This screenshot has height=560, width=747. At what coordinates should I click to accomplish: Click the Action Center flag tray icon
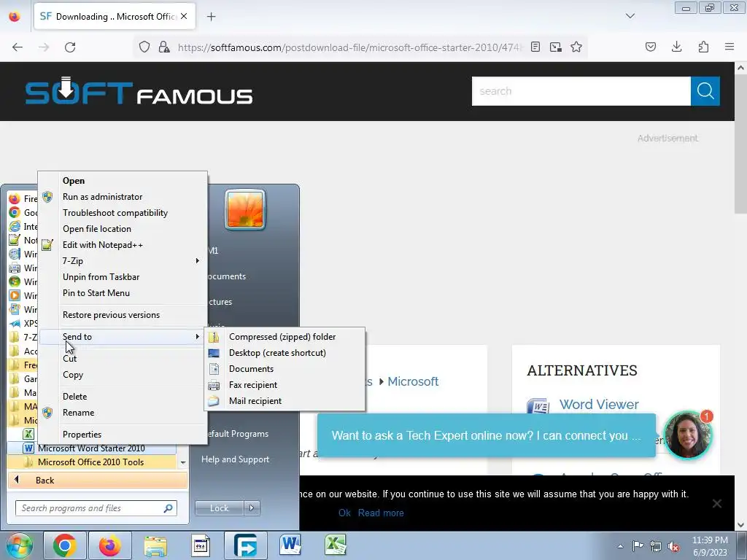[638, 545]
